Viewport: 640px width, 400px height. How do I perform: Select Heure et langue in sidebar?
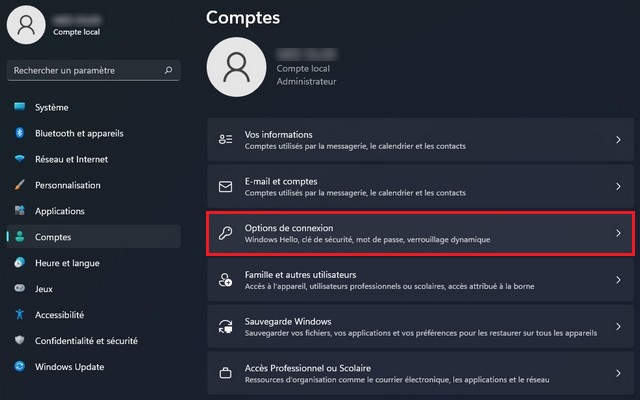click(66, 263)
